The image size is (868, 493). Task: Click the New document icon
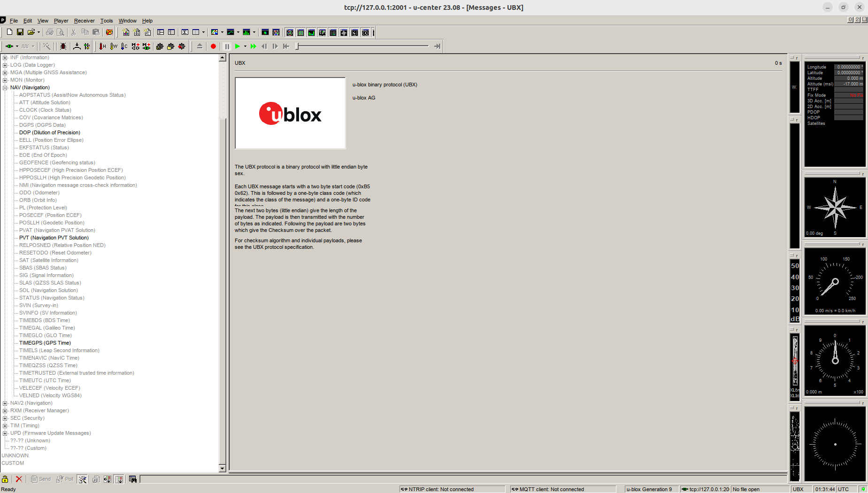point(9,32)
